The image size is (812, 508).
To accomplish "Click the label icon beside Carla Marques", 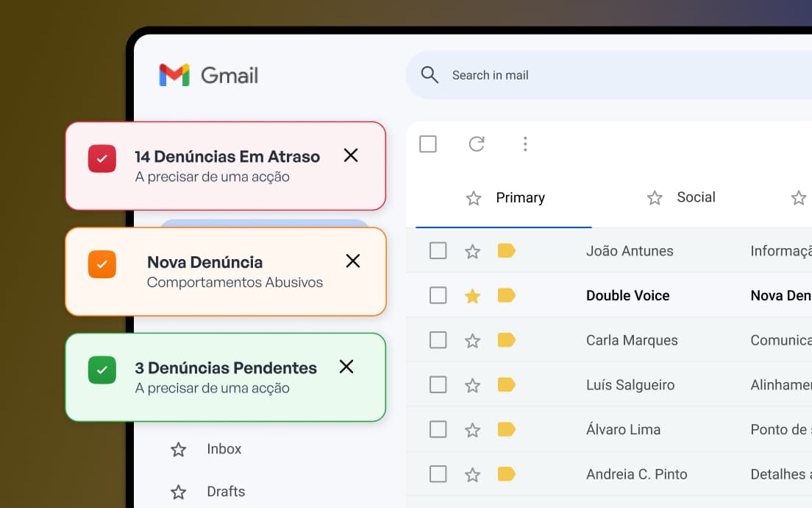I will pos(506,340).
